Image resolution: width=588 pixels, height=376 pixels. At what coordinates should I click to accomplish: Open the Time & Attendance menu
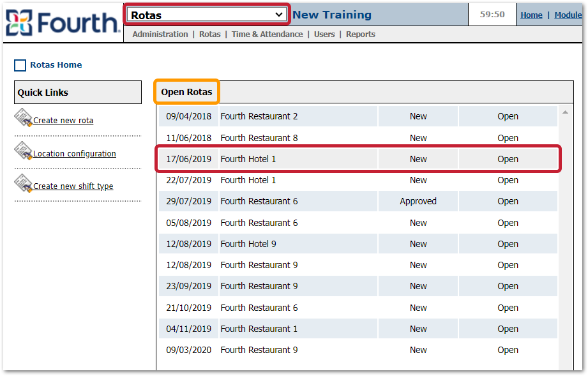(267, 34)
